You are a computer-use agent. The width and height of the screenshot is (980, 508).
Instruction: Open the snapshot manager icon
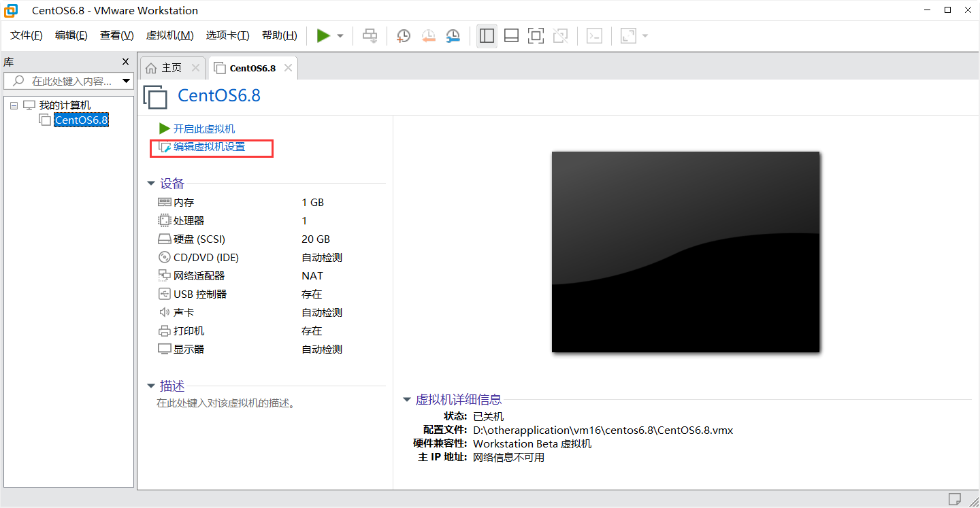click(453, 35)
